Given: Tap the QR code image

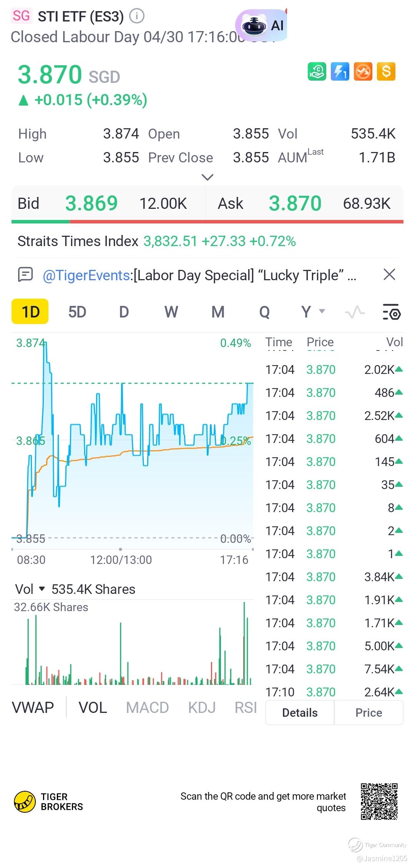Looking at the screenshot, I should coord(379,802).
